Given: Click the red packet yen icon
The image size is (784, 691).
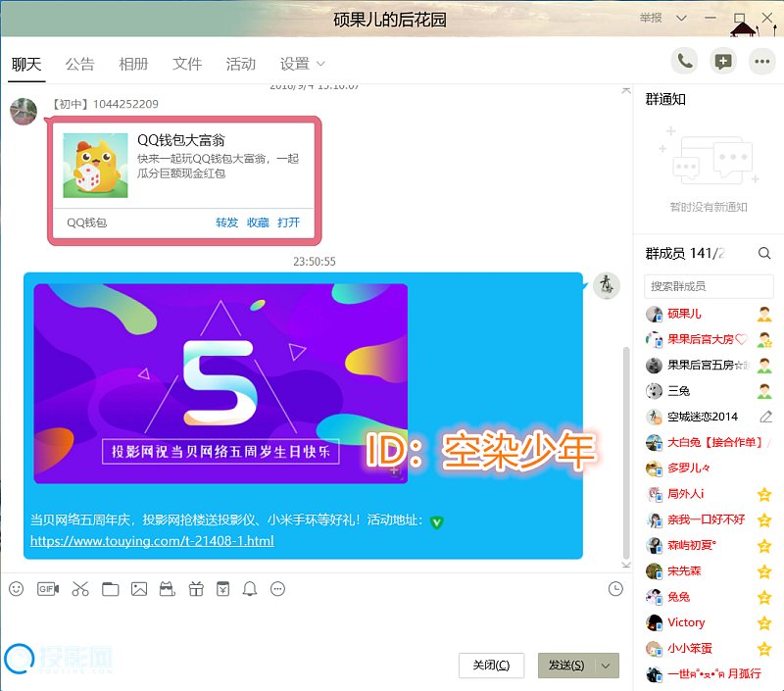Looking at the screenshot, I should [223, 589].
